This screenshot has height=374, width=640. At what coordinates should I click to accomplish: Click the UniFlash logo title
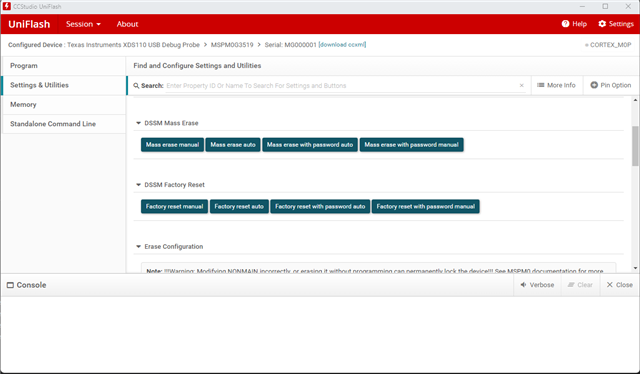(x=29, y=24)
